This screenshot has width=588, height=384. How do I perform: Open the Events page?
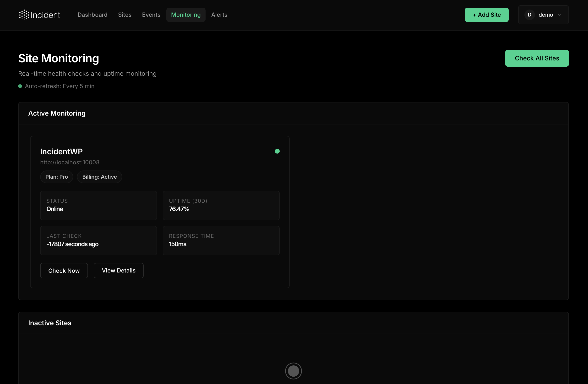151,15
